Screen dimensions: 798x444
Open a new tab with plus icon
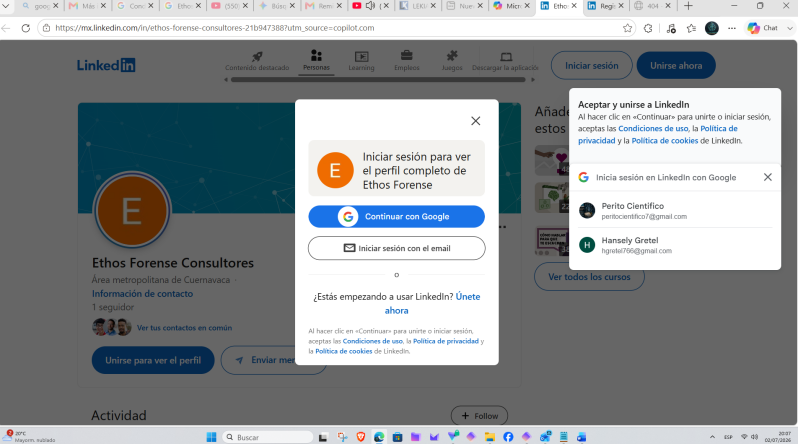[688, 6]
